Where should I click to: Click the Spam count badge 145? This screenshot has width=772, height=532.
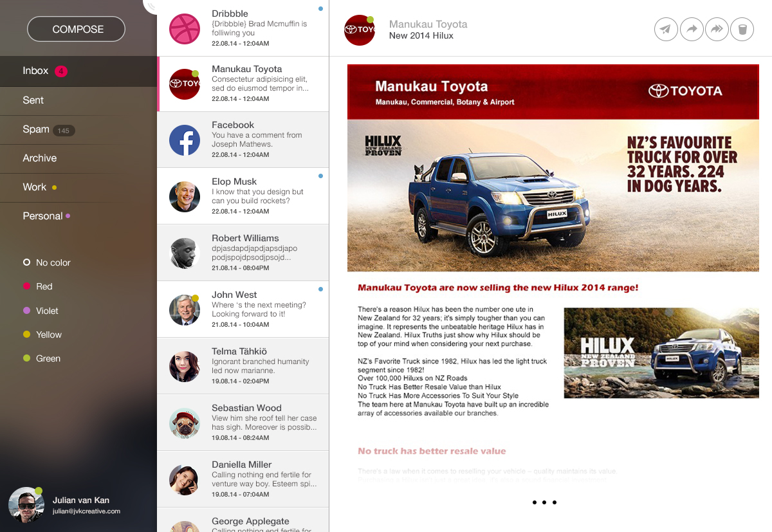tap(63, 131)
